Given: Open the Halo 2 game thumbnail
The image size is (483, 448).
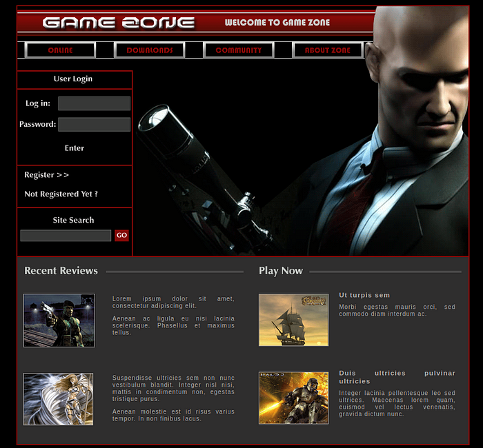Looking at the screenshot, I should (x=293, y=398).
